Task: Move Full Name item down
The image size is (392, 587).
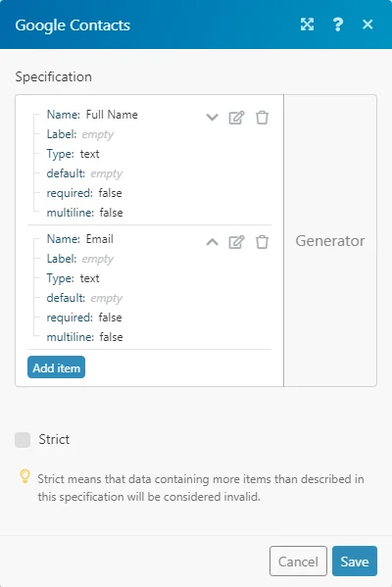Action: pyautogui.click(x=212, y=118)
